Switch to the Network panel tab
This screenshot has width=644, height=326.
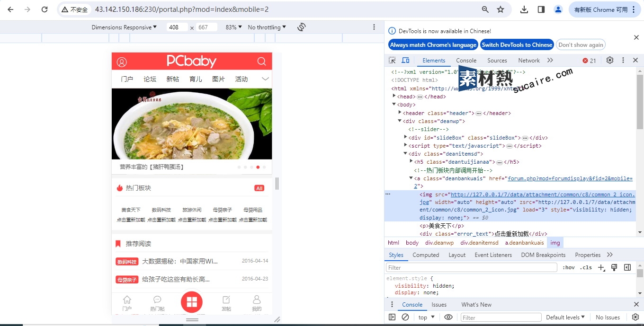529,61
